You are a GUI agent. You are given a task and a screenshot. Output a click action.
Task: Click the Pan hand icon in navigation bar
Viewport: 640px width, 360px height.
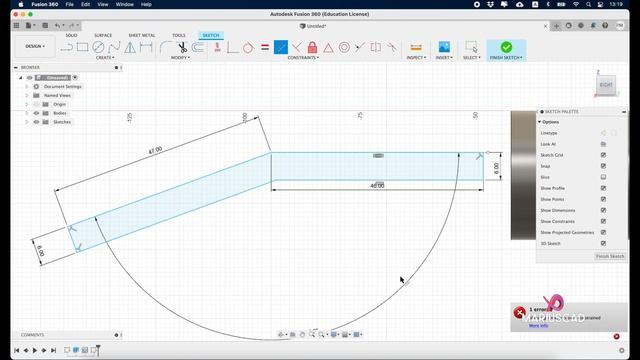coord(302,335)
